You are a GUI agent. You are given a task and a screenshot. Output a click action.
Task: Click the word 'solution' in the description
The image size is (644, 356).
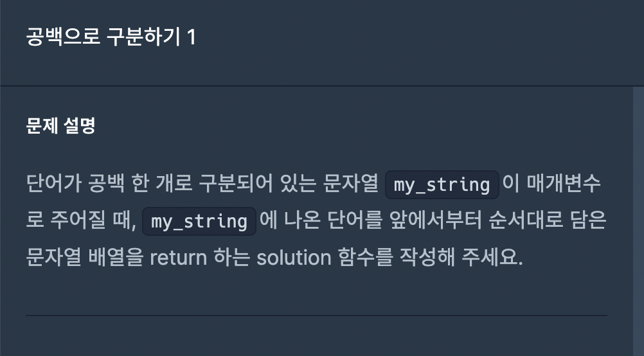click(294, 258)
